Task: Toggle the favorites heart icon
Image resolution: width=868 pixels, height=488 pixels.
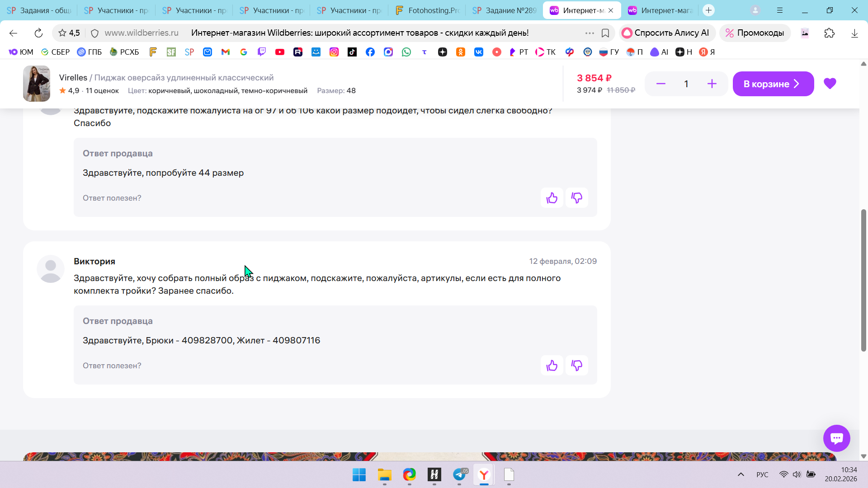Action: coord(830,84)
